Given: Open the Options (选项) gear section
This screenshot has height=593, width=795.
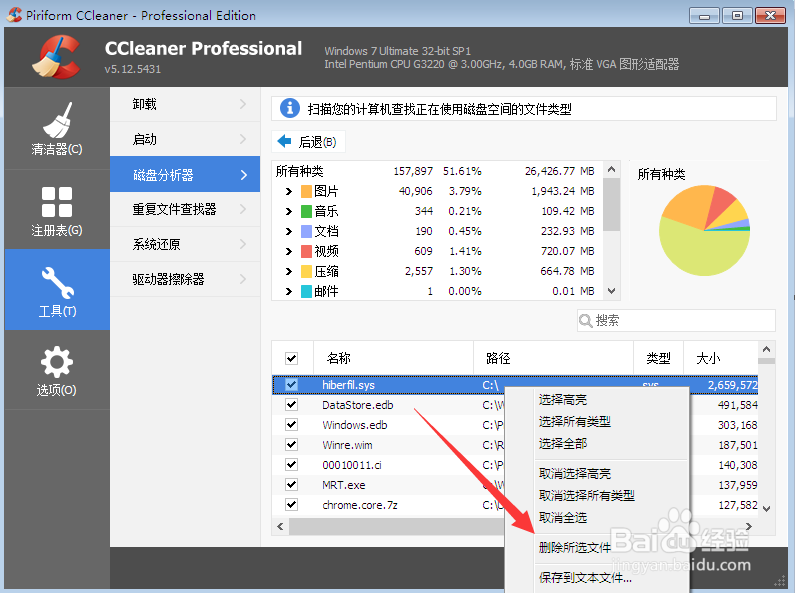Looking at the screenshot, I should (x=57, y=370).
